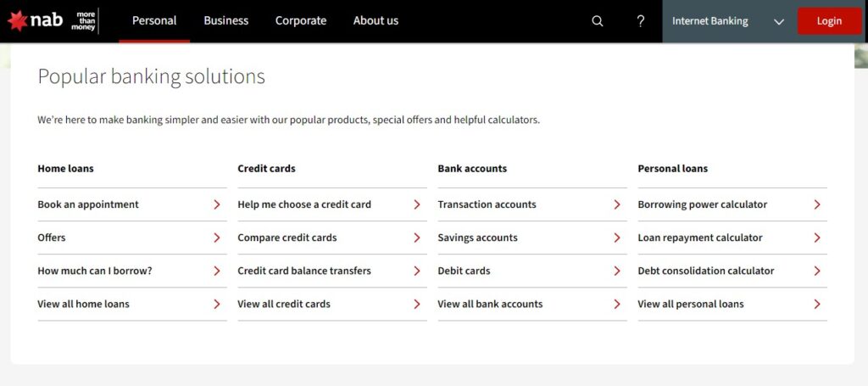Open Help me choose a credit card
Image resolution: width=868 pixels, height=386 pixels.
tap(304, 204)
